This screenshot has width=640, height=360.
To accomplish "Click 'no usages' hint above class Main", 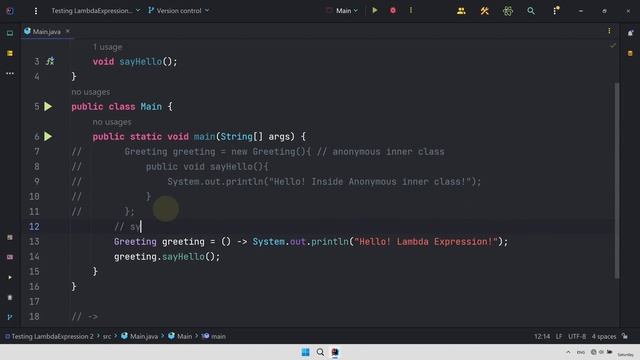I will click(91, 92).
